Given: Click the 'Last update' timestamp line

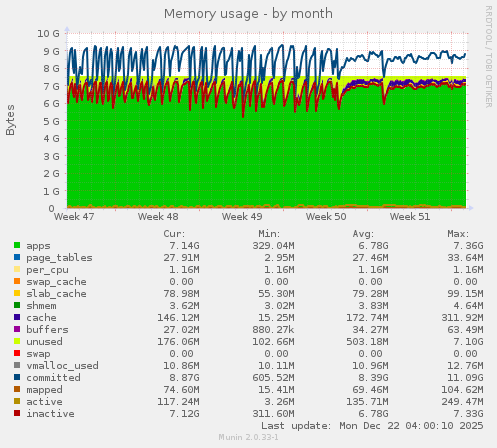Looking at the screenshot, I should coord(372,426).
